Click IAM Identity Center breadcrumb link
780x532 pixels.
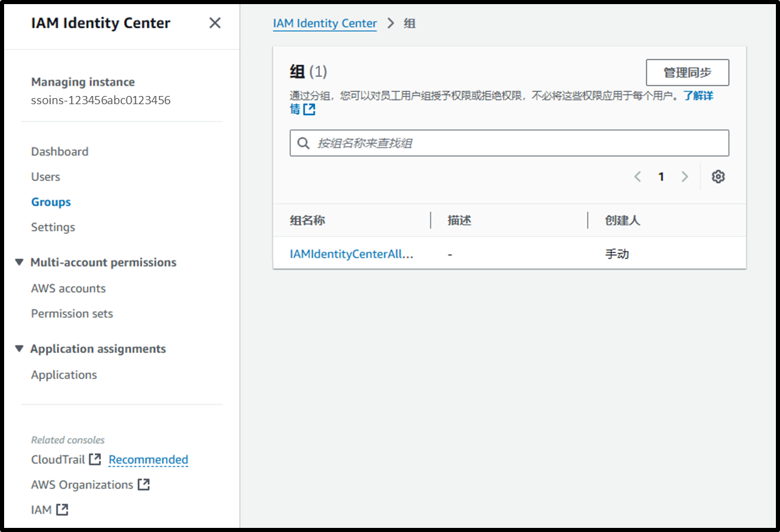[x=325, y=23]
